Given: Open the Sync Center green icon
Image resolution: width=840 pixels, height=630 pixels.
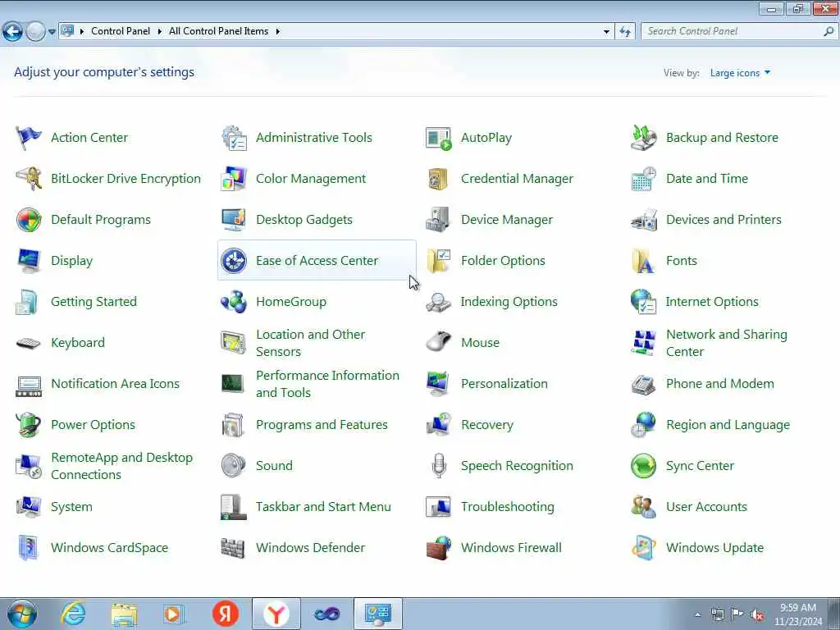Looking at the screenshot, I should pyautogui.click(x=643, y=466).
